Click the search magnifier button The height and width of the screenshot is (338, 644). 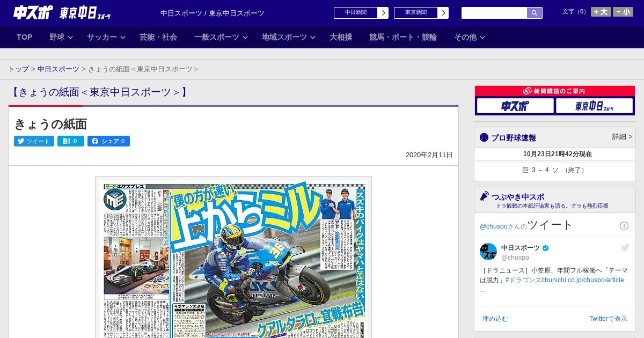point(535,13)
